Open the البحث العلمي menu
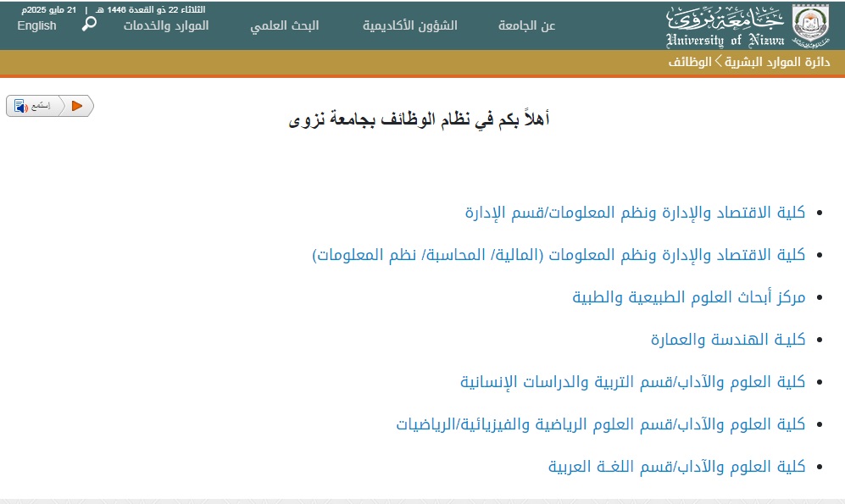 (285, 25)
